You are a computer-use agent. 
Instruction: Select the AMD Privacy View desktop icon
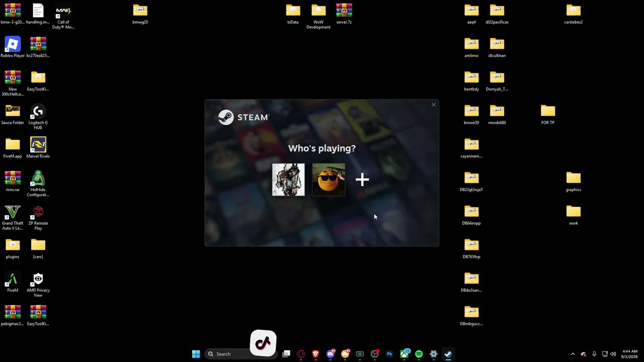(x=38, y=285)
